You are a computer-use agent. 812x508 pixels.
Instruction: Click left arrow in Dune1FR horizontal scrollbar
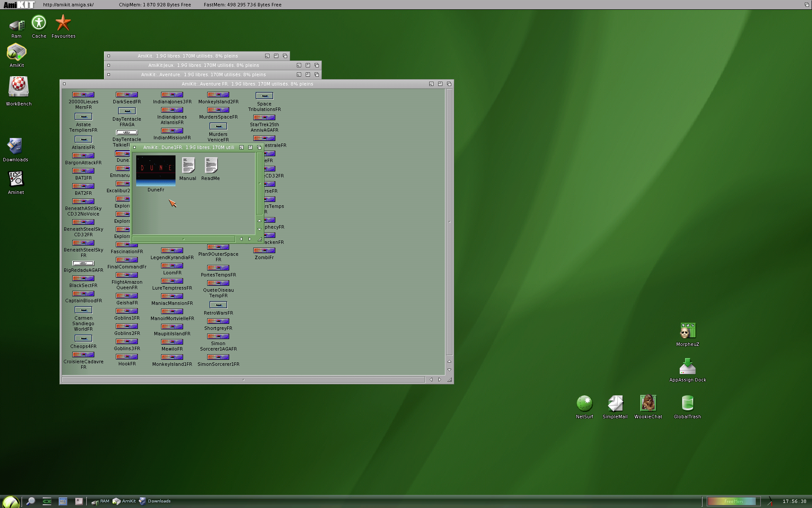pyautogui.click(x=241, y=239)
